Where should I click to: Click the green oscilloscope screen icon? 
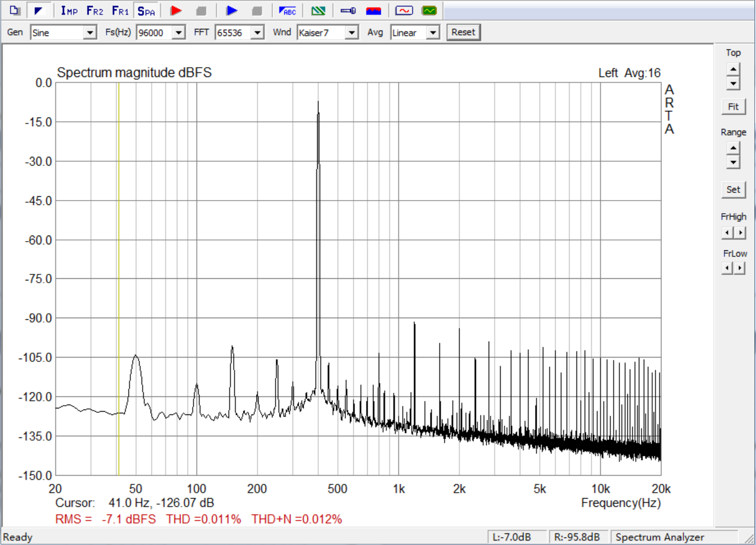(429, 10)
